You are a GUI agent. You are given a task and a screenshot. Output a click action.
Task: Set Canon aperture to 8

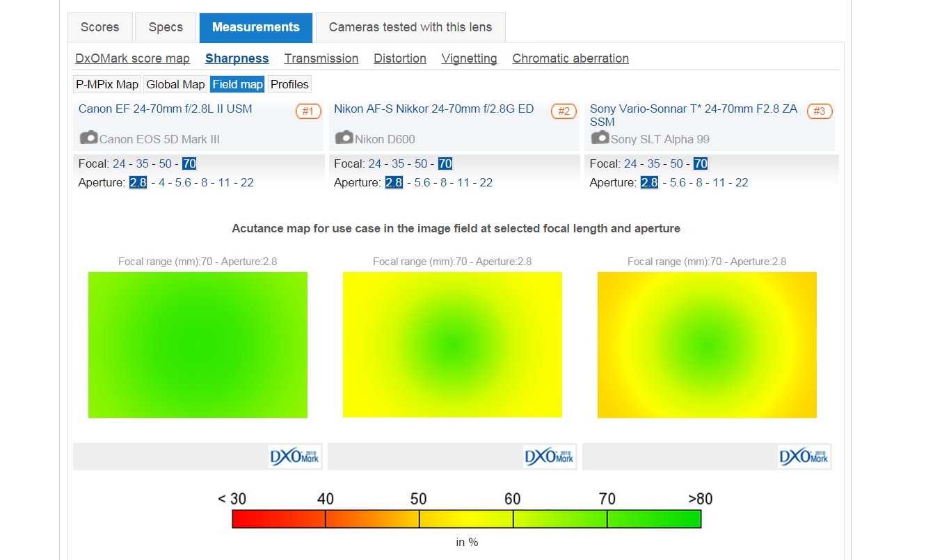[x=205, y=182]
